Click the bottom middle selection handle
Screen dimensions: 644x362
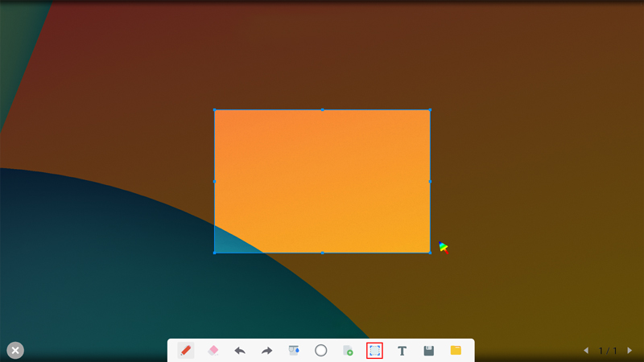tap(323, 253)
